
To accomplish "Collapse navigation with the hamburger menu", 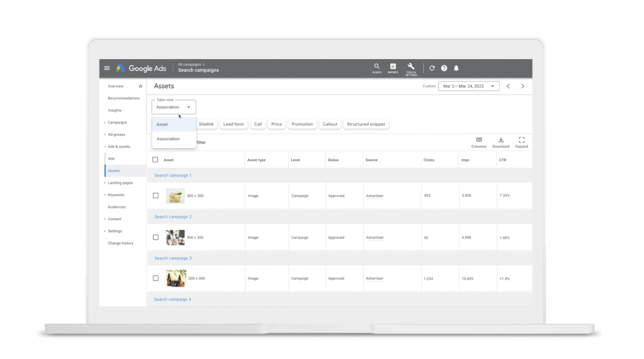I will tap(107, 68).
